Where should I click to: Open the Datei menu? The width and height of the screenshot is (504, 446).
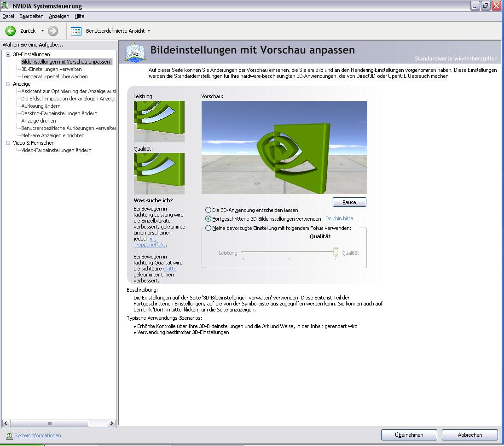[x=8, y=16]
